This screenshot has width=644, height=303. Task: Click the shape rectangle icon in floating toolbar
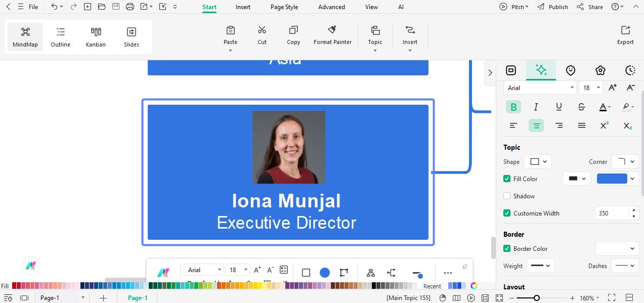306,273
